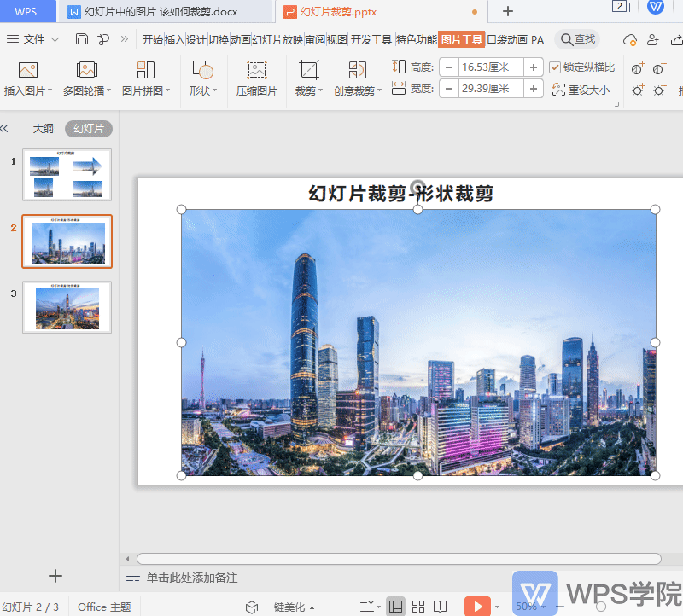Select slide 1 thumbnail
Viewport: 683px width, 616px height.
(67, 175)
